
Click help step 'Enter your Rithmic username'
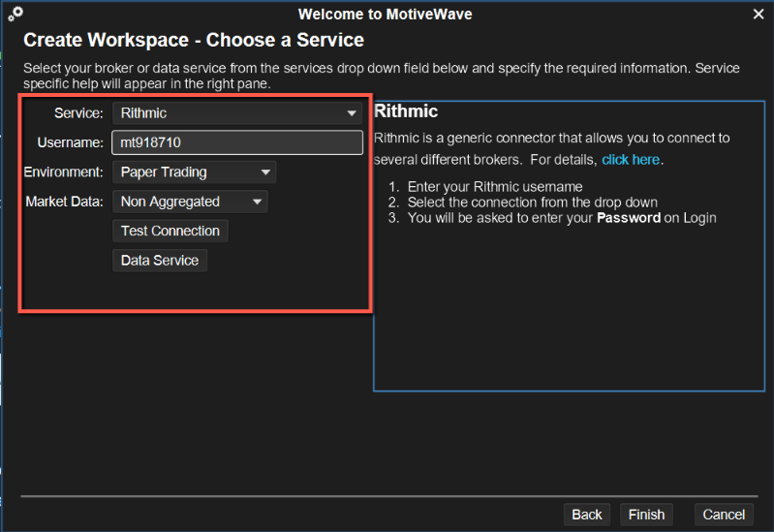tap(495, 187)
